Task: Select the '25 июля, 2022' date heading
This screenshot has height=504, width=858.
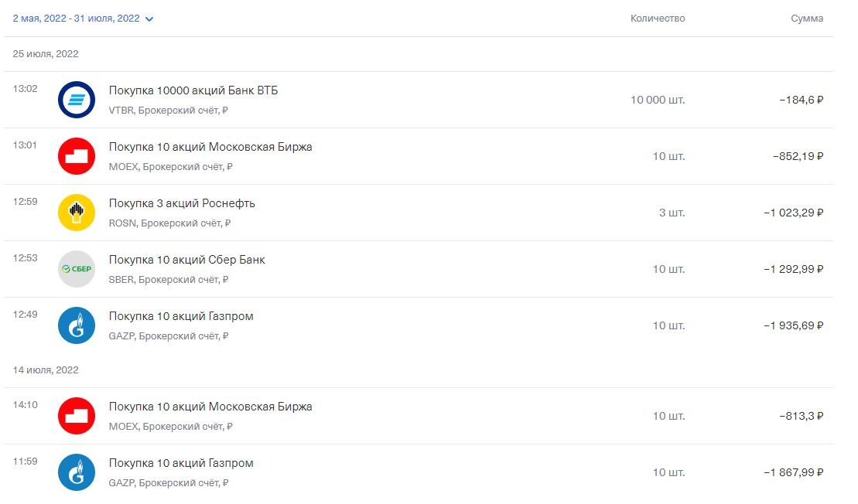Action: pos(46,54)
